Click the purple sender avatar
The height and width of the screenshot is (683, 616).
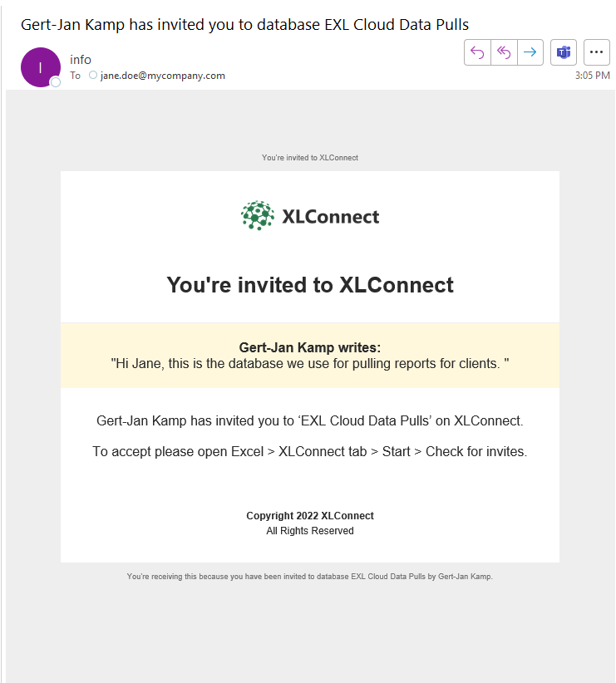click(x=40, y=67)
